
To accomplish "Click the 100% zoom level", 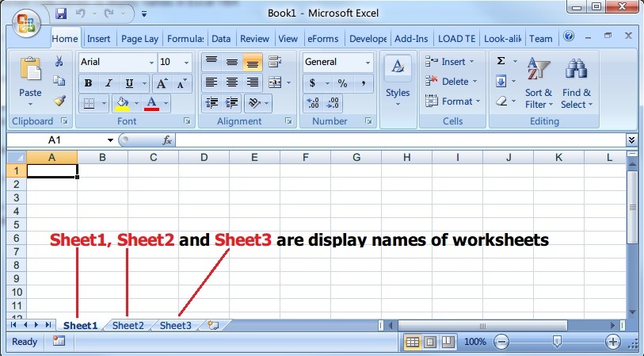I will 474,342.
